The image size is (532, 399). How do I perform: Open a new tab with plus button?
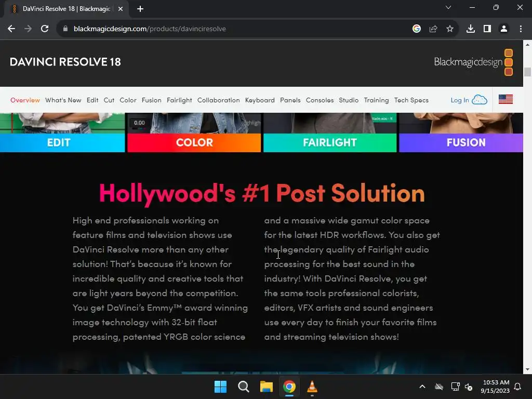140,9
